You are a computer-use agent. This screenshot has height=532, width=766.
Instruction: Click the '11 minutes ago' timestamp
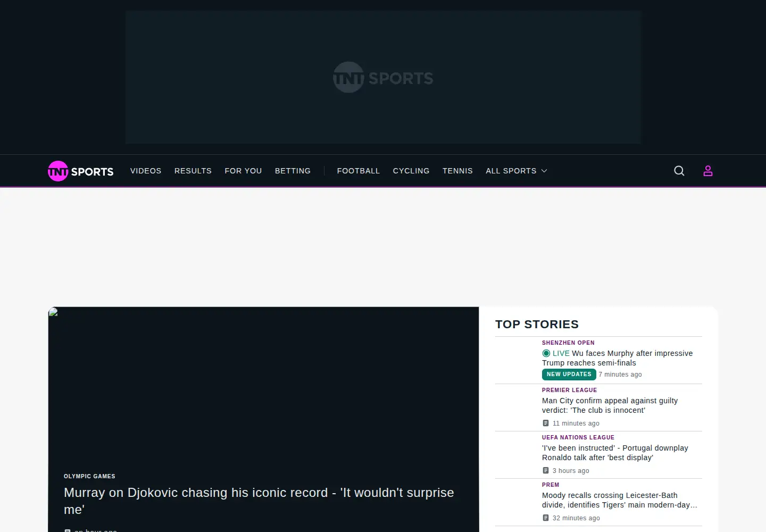tap(576, 423)
